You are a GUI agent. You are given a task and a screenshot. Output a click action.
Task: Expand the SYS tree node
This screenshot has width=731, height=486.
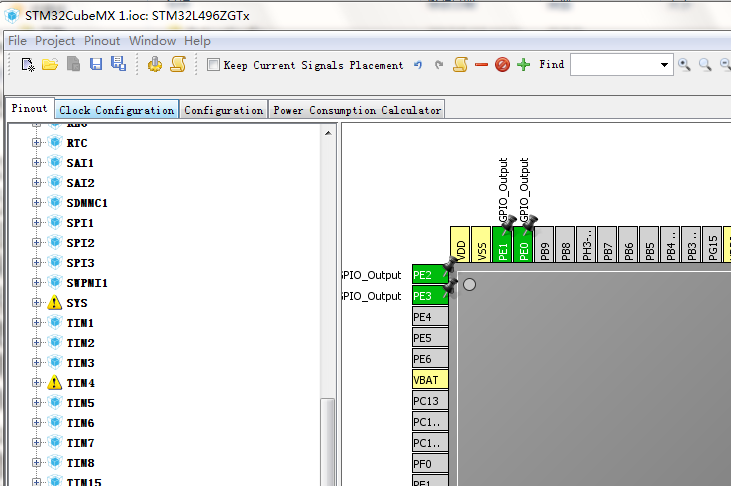(36, 303)
